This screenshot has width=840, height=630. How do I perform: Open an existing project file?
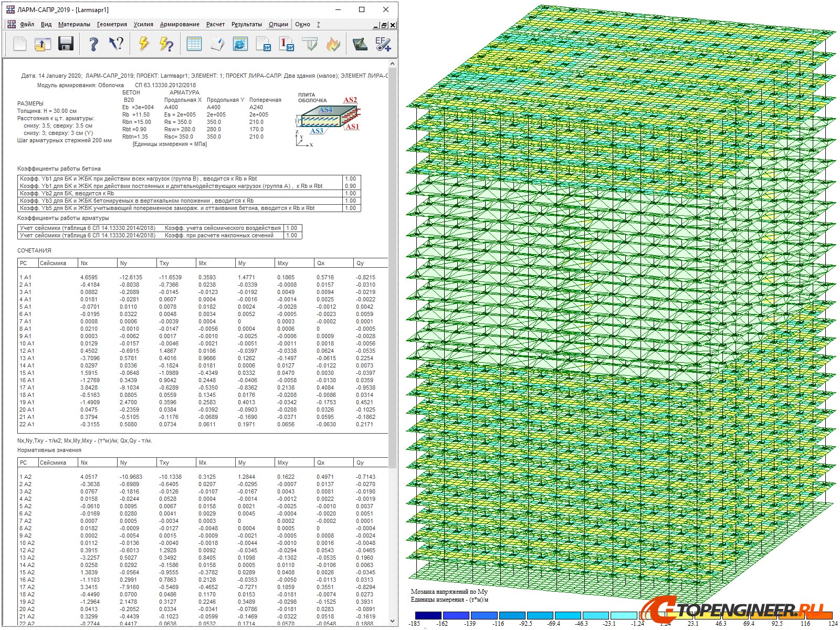point(43,44)
